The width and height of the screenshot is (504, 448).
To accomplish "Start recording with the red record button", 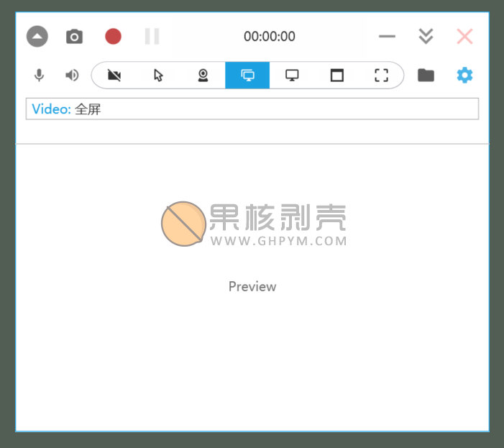I will click(113, 37).
